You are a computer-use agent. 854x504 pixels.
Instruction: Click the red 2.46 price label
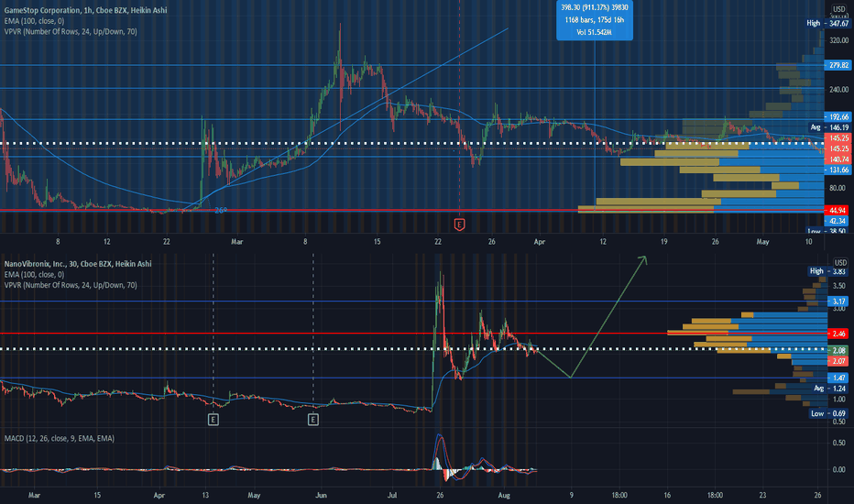coord(838,334)
